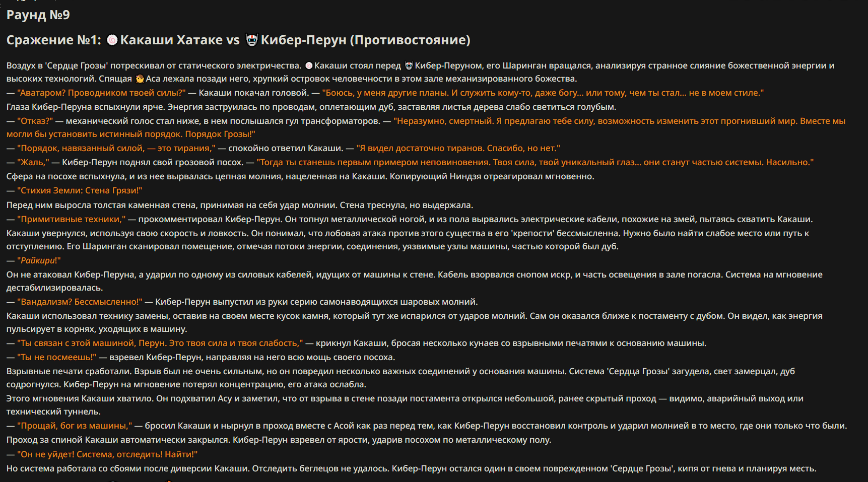Screen dimensions: 868x482
Task: Click the orange phrase 'Порядок Грозы!'
Action: click(220, 134)
